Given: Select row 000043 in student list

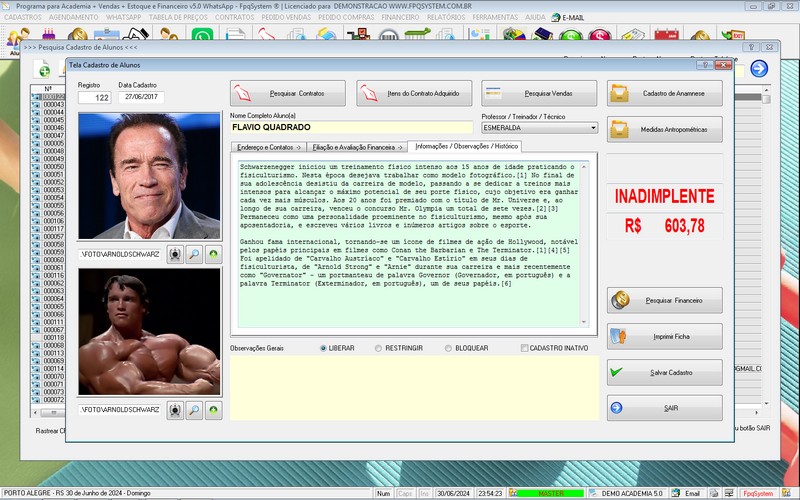Looking at the screenshot, I should click(49, 105).
